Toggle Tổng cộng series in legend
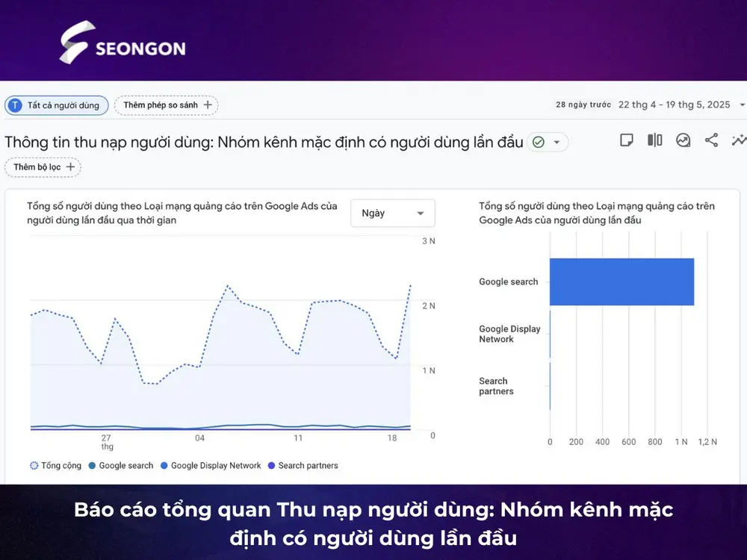The image size is (747, 560). 55,465
